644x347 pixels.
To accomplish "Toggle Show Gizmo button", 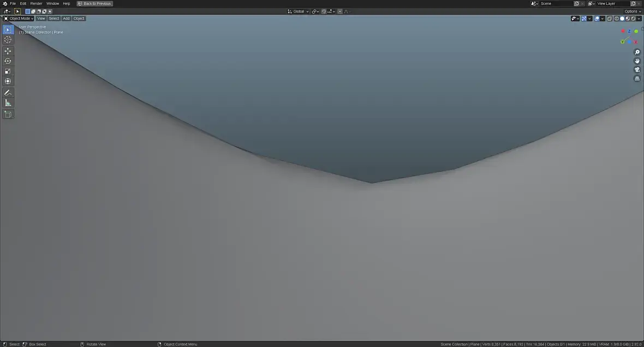I will pyautogui.click(x=583, y=19).
